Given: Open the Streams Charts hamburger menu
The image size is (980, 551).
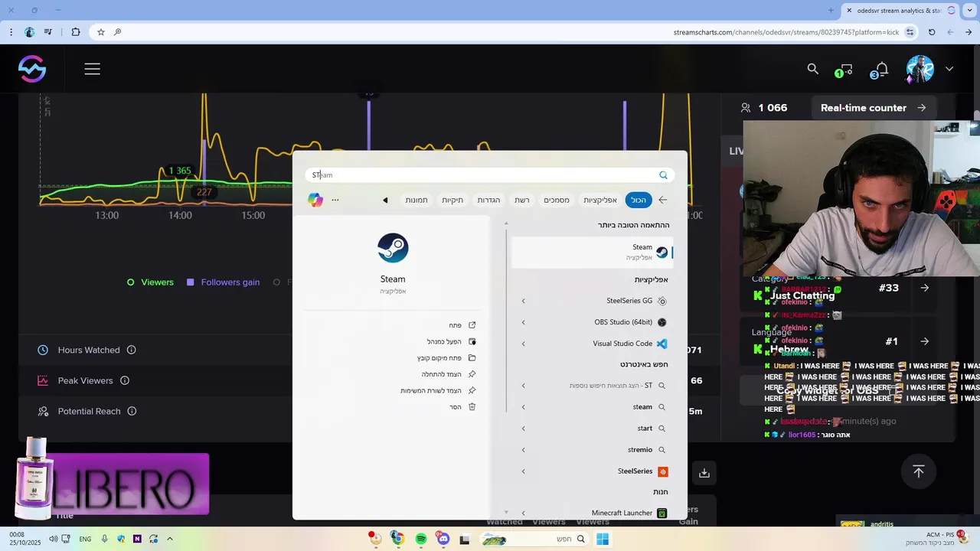Looking at the screenshot, I should (x=93, y=69).
